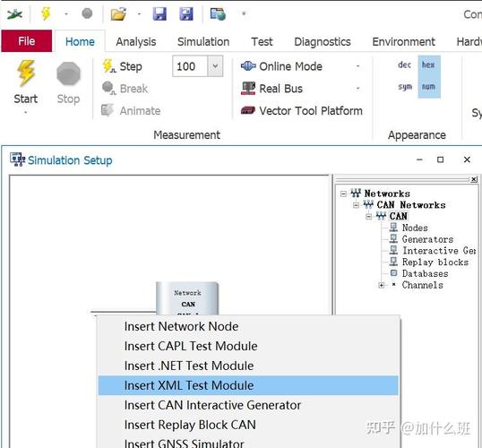Image resolution: width=482 pixels, height=448 pixels.
Task: Open the Diagnostics ribbon tab
Action: click(323, 42)
